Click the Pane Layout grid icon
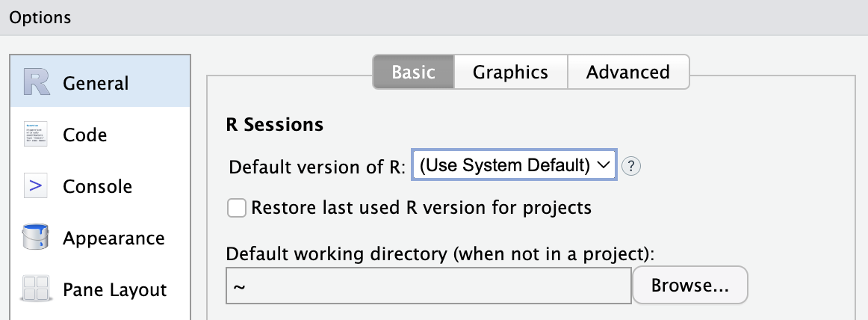Image resolution: width=868 pixels, height=320 pixels. tap(36, 289)
